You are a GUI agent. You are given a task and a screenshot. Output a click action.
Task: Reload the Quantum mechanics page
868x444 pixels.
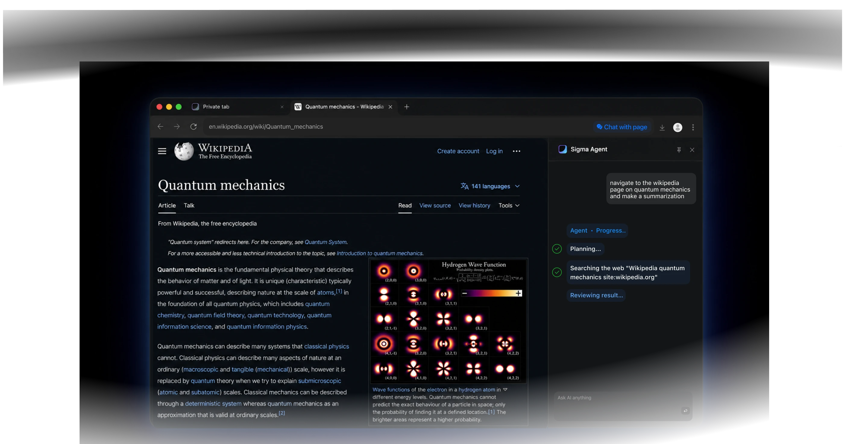click(193, 127)
